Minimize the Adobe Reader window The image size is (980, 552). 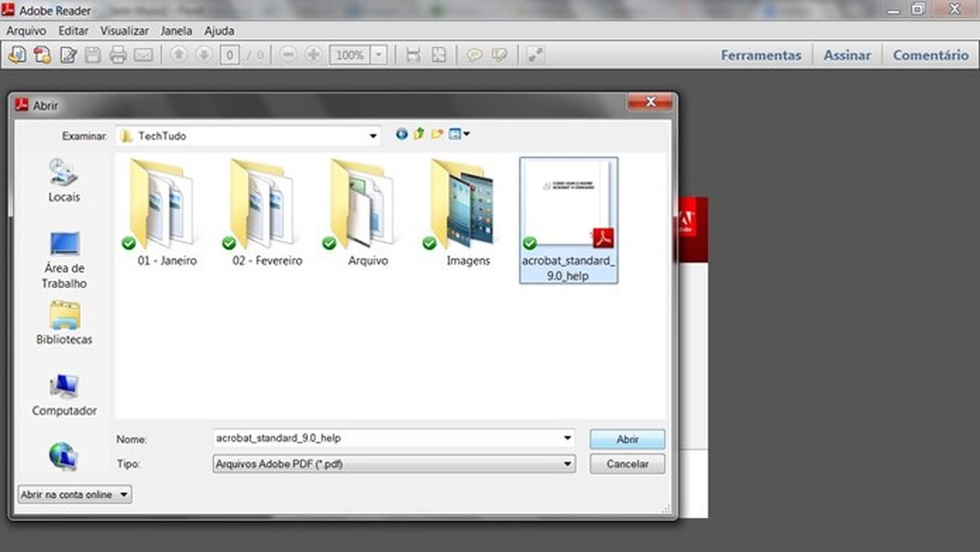coord(893,9)
